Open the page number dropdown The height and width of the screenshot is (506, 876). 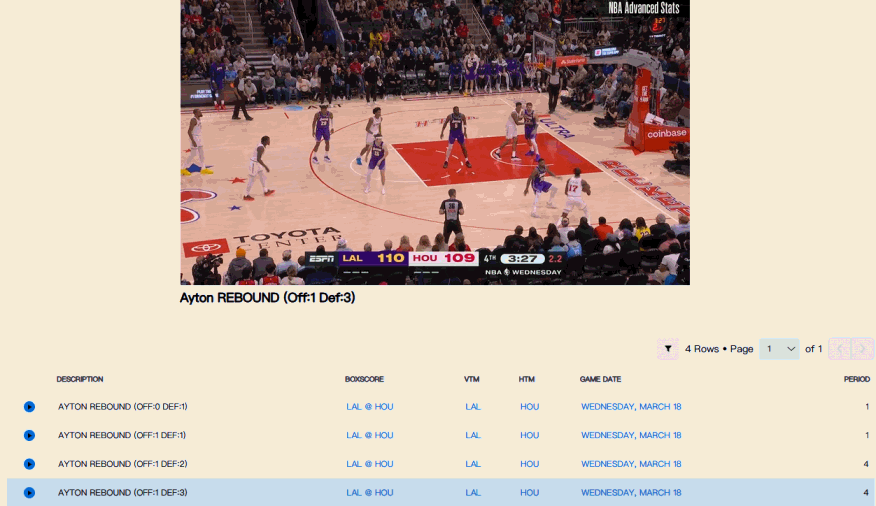click(x=779, y=349)
